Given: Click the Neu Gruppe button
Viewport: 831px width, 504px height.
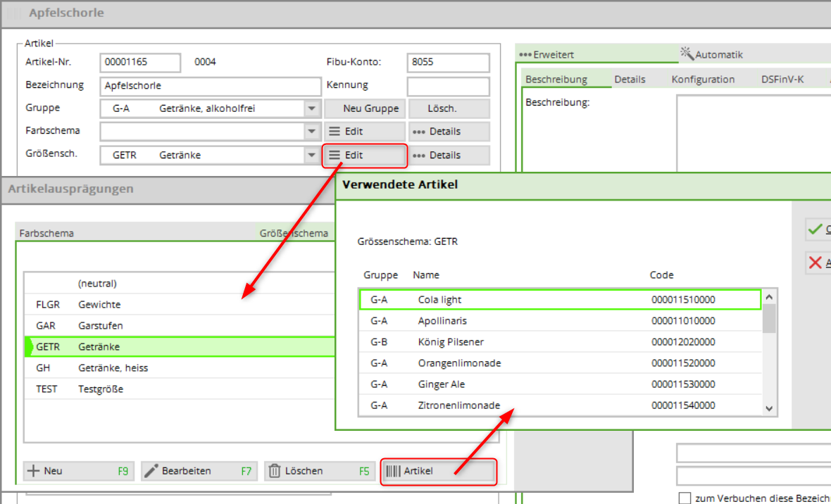Looking at the screenshot, I should pyautogui.click(x=364, y=109).
